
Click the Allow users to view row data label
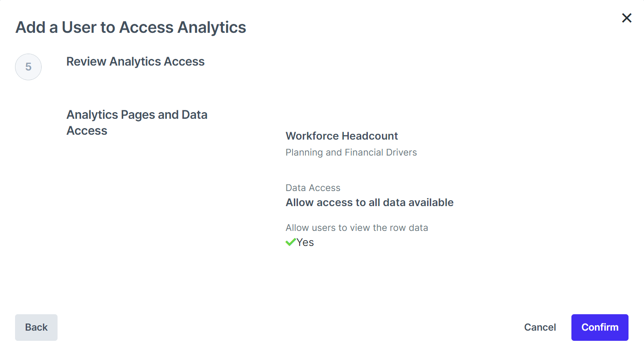point(357,228)
